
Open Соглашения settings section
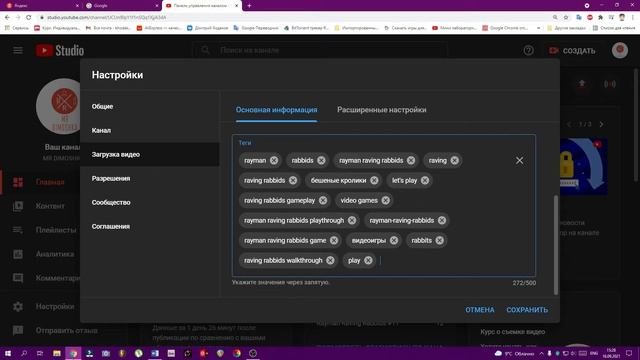tap(150, 227)
